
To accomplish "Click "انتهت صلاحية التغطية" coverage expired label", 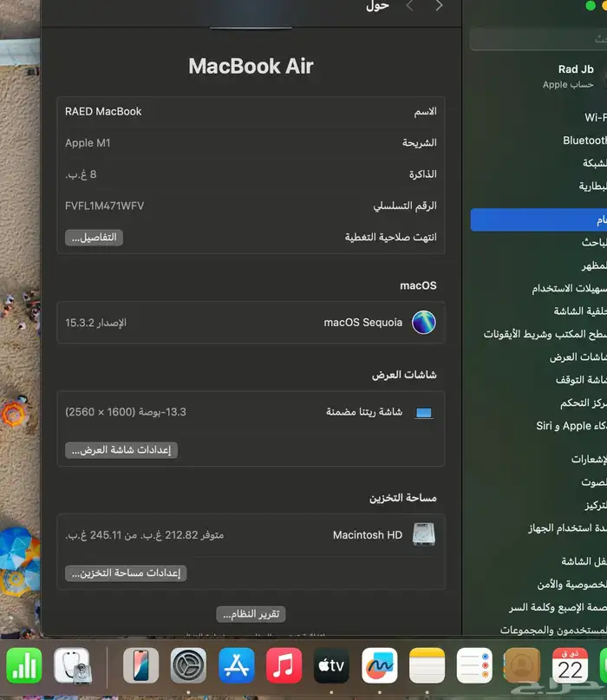I will point(390,237).
